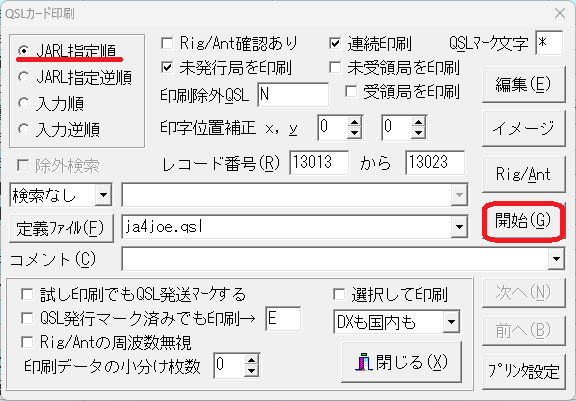Check the 受領局を印刷 option
Image resolution: width=576 pixels, height=401 pixels.
351,92
